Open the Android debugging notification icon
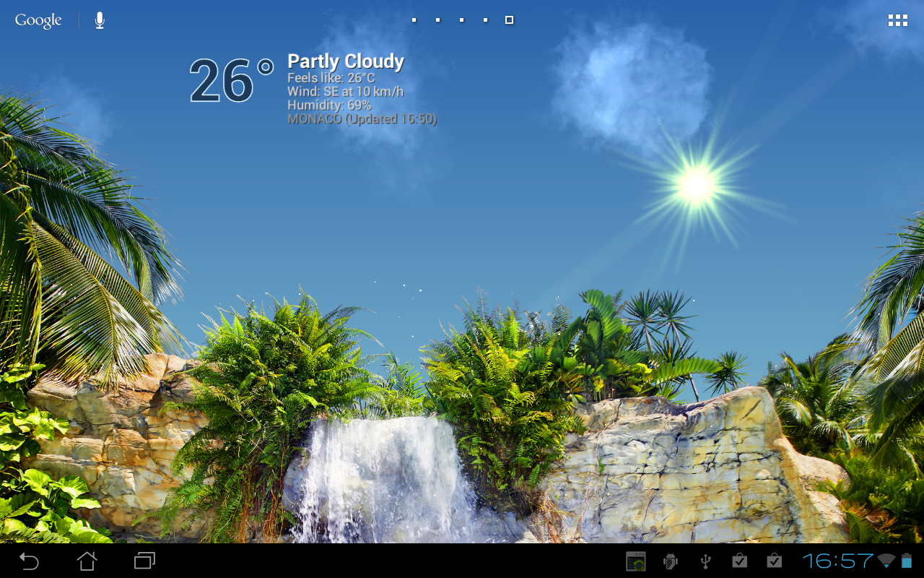The height and width of the screenshot is (578, 924). coord(671,561)
